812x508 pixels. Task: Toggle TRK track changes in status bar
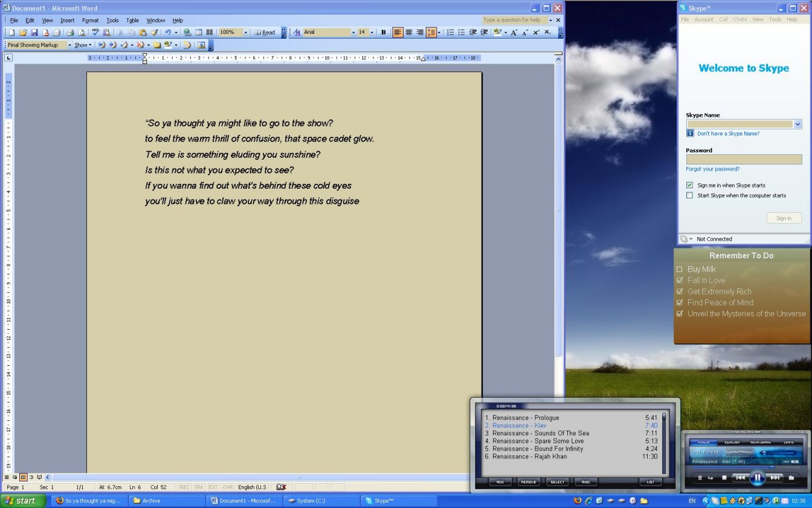click(x=199, y=487)
